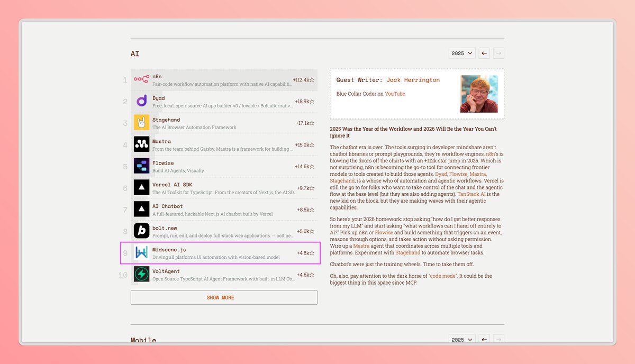Click the Flowise project logo icon

pyautogui.click(x=141, y=166)
